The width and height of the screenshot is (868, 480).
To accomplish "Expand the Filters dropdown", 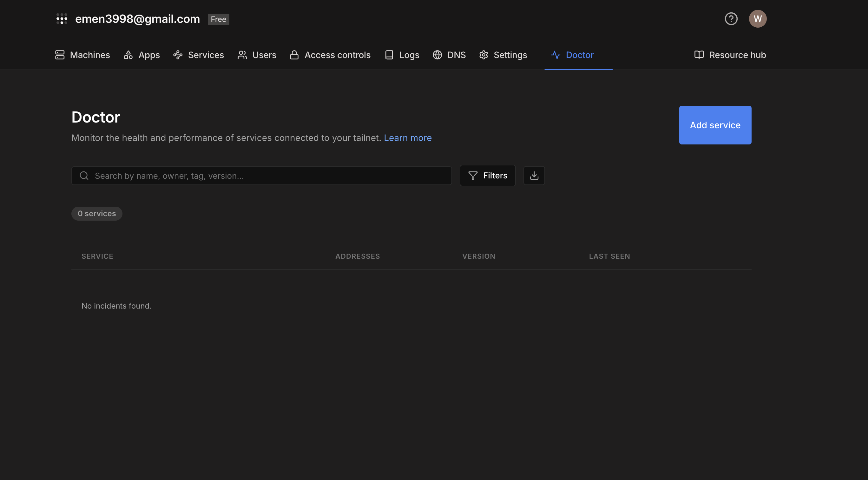I will 487,176.
